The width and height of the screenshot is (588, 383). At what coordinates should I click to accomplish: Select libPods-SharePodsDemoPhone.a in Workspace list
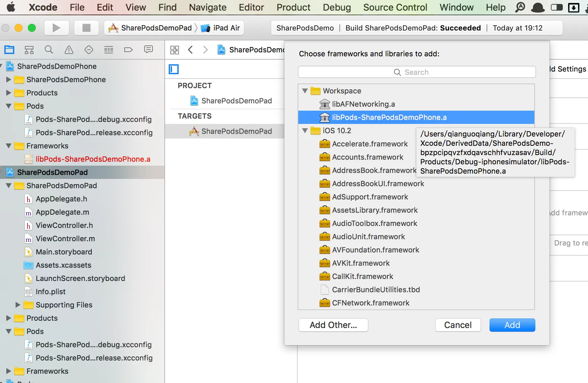pos(416,117)
